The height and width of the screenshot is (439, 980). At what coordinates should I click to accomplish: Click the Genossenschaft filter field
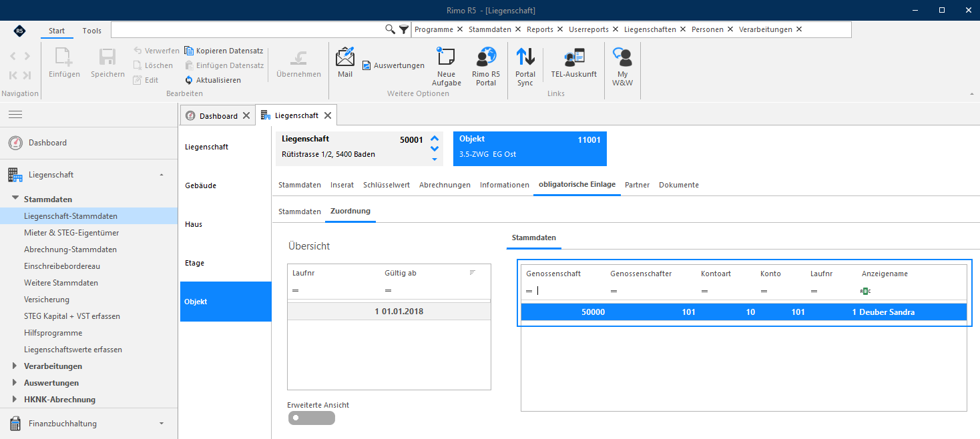[565, 291]
